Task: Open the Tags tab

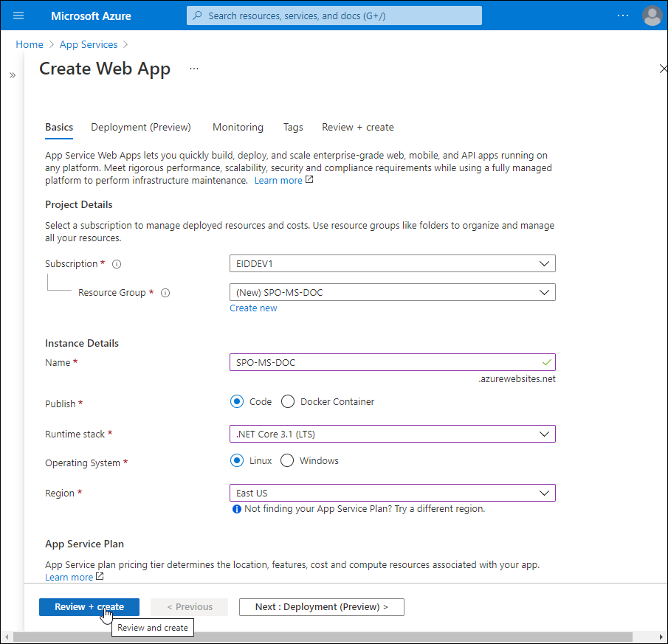Action: pos(293,127)
